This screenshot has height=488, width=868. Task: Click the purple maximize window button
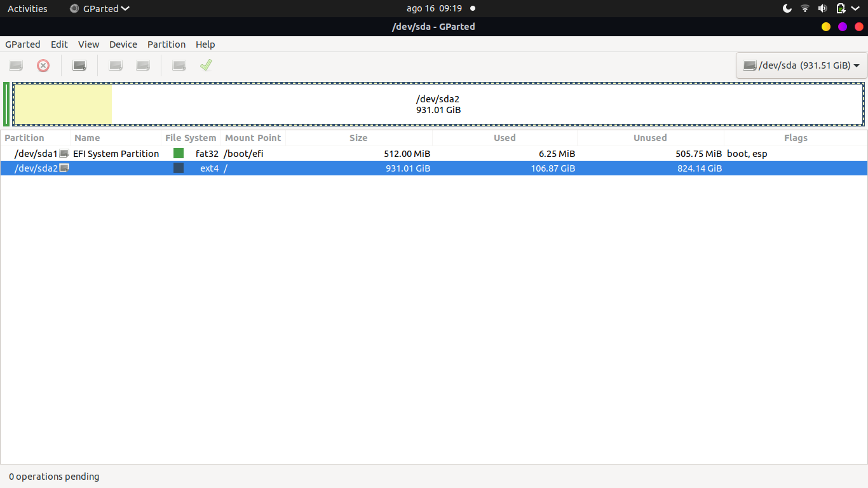(x=843, y=27)
